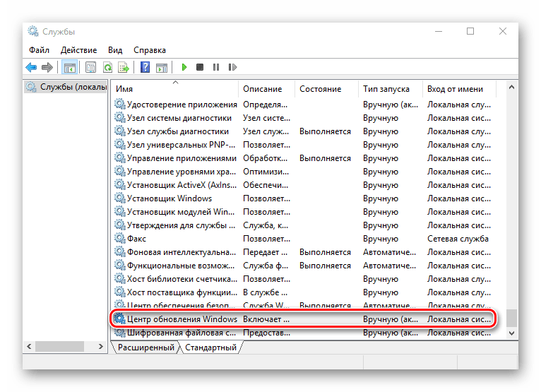This screenshot has height=392, width=541.
Task: Click gear icon of Фоновая интеллектуальная служба
Action: click(x=120, y=251)
